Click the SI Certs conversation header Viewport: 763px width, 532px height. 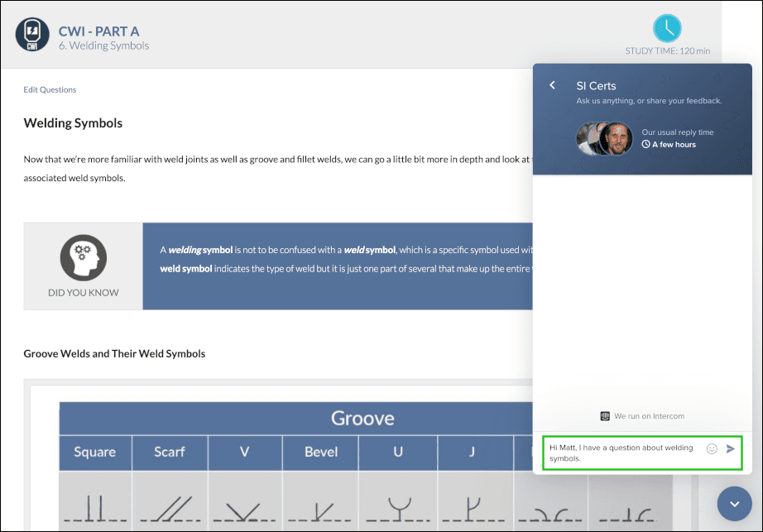click(595, 85)
